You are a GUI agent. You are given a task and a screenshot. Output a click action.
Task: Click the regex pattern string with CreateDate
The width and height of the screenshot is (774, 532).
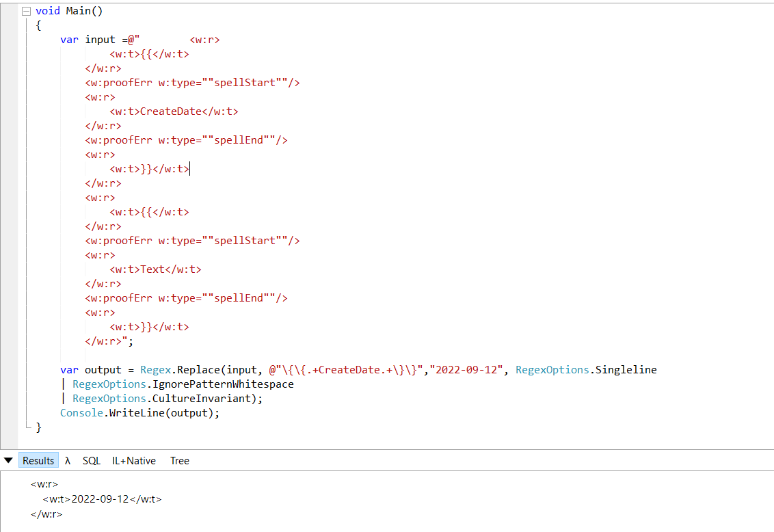346,370
